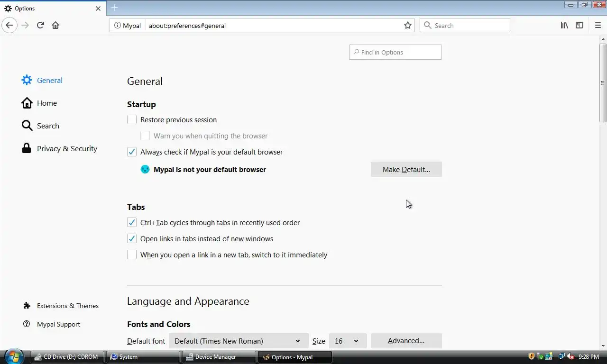Screen dimensions: 607x364
Task: Open the Home page via house icon
Action: pyautogui.click(x=55, y=25)
